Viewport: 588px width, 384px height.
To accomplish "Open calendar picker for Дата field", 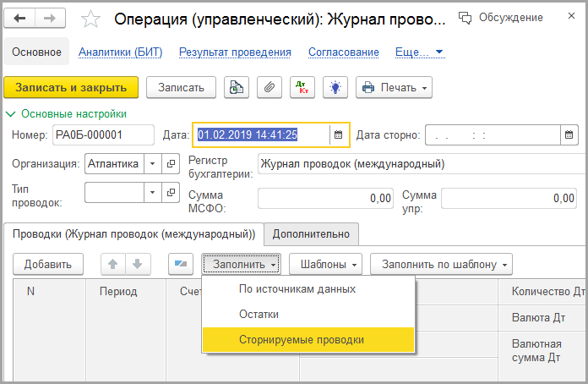I will 338,134.
